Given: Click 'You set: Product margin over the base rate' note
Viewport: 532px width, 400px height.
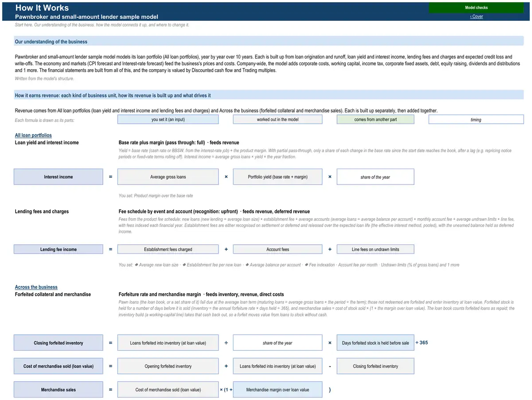Looking at the screenshot, I should (x=156, y=196).
